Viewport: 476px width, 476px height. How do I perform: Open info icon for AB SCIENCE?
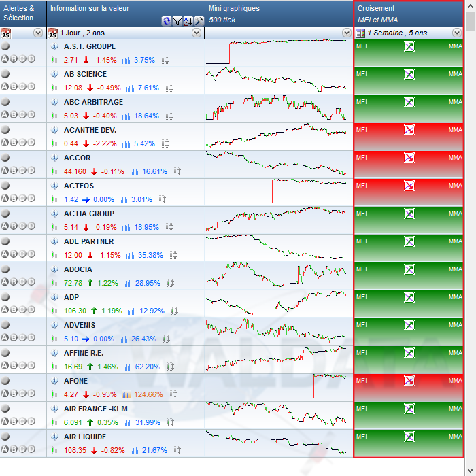pos(54,74)
